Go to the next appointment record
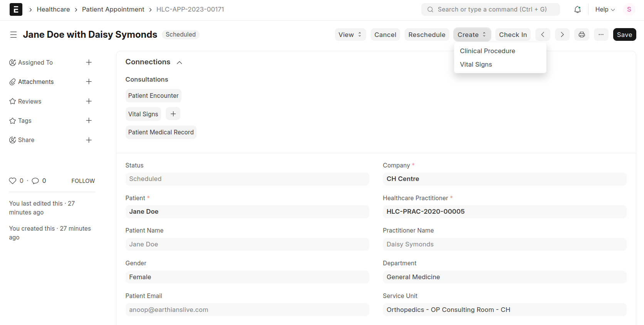The image size is (644, 325). pyautogui.click(x=562, y=35)
